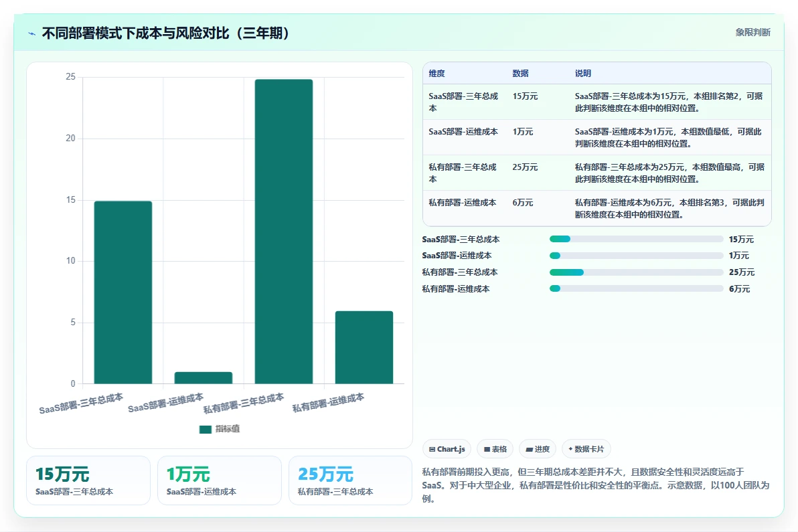
Task: Click the progress list label SaaS部署-运维成本
Action: pyautogui.click(x=457, y=256)
